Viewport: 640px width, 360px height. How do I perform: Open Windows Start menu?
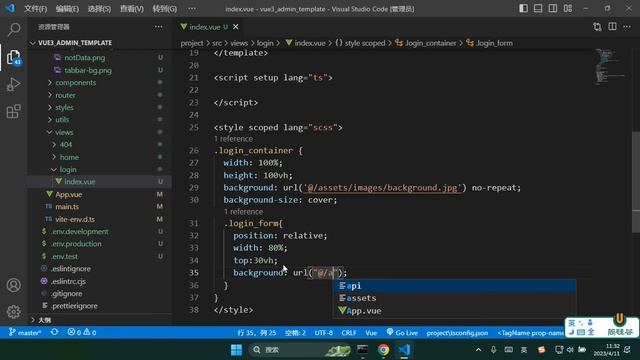click(236, 350)
